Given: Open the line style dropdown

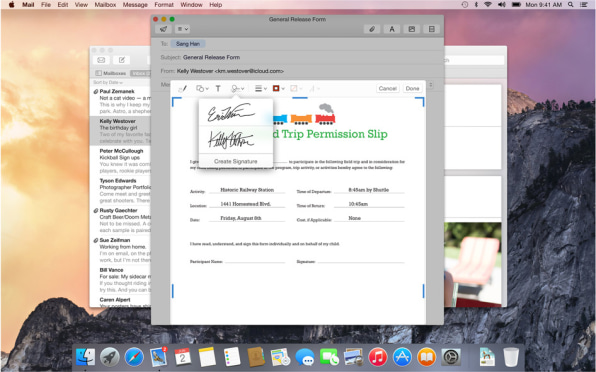Looking at the screenshot, I should 260,89.
